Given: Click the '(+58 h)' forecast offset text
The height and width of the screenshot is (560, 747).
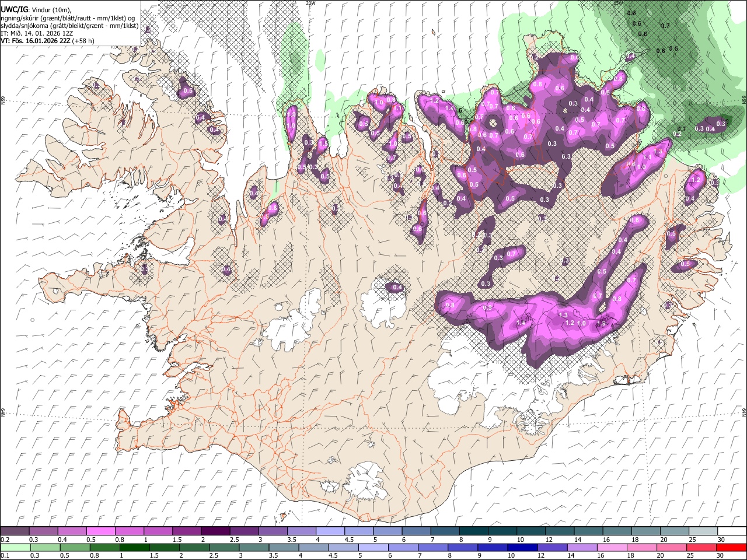Looking at the screenshot, I should [84, 41].
